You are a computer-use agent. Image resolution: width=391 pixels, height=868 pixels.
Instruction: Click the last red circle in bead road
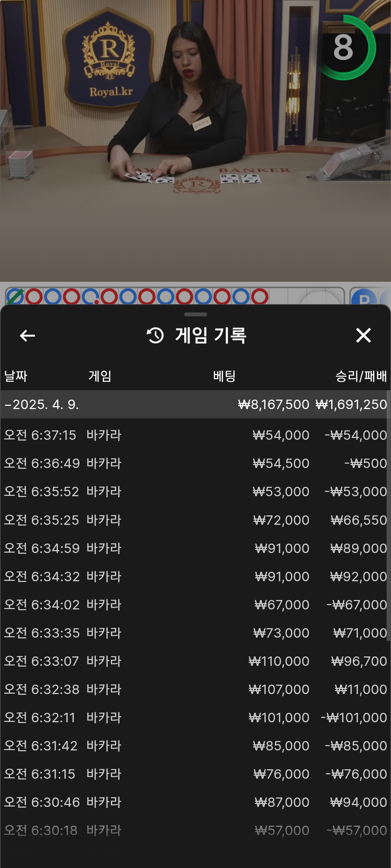[x=260, y=297]
